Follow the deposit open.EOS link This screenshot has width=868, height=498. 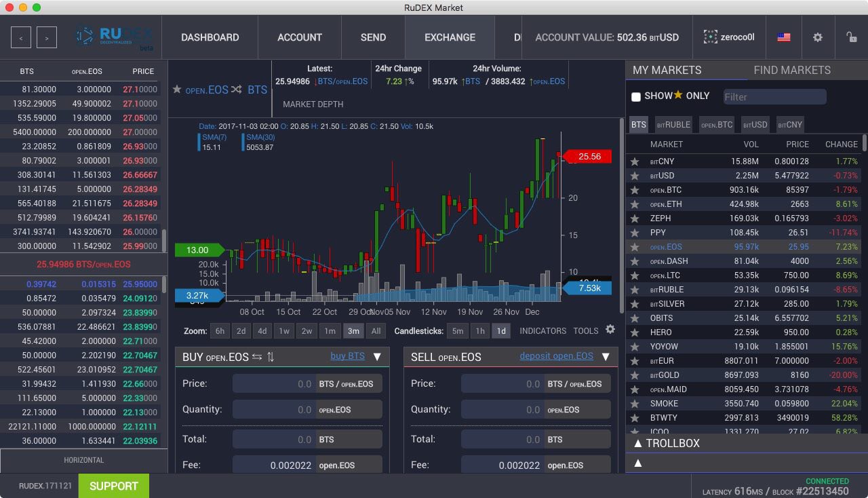pos(557,356)
